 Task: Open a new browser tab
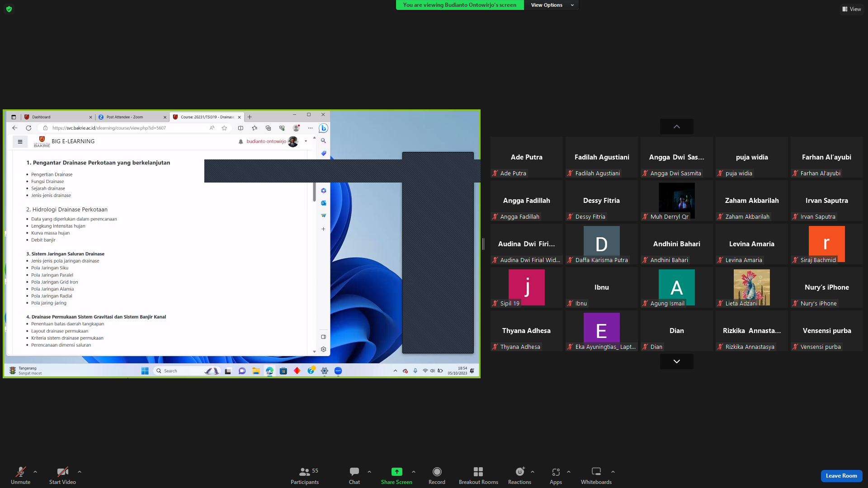pos(250,117)
